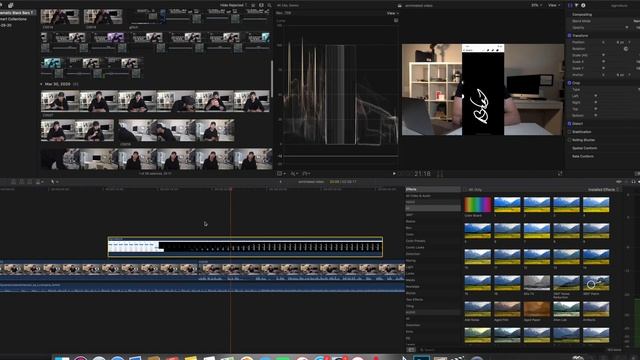
Task: Select the Echo audio effects category
Action: click(409, 332)
